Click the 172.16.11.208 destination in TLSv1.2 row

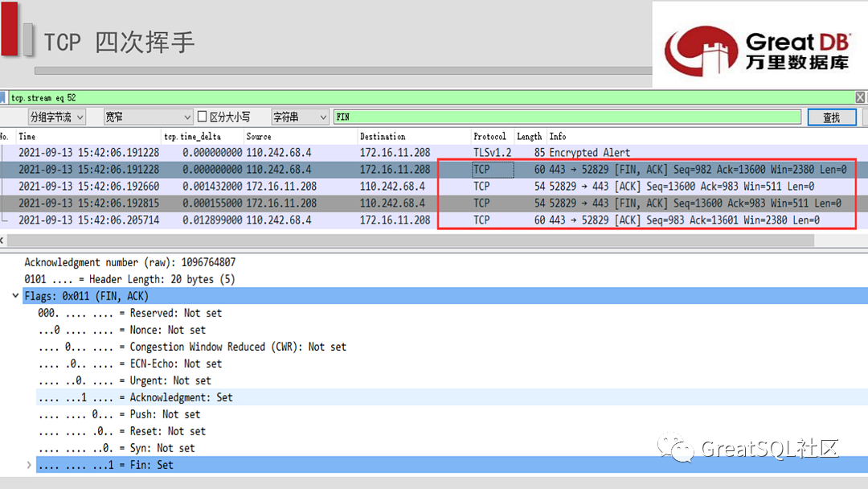point(395,152)
